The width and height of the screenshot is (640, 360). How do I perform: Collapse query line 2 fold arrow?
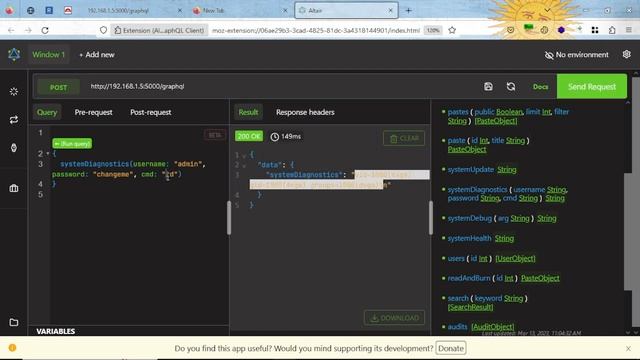(48, 154)
